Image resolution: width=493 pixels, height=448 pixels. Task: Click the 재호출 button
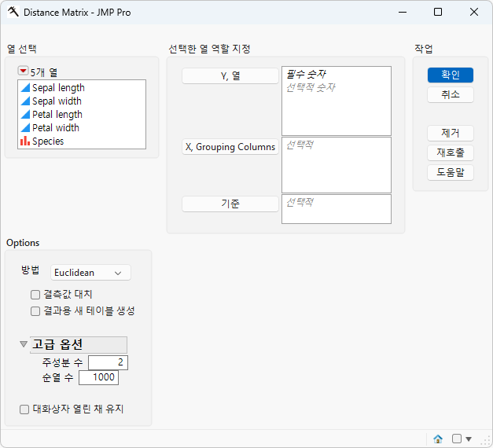[x=451, y=152]
